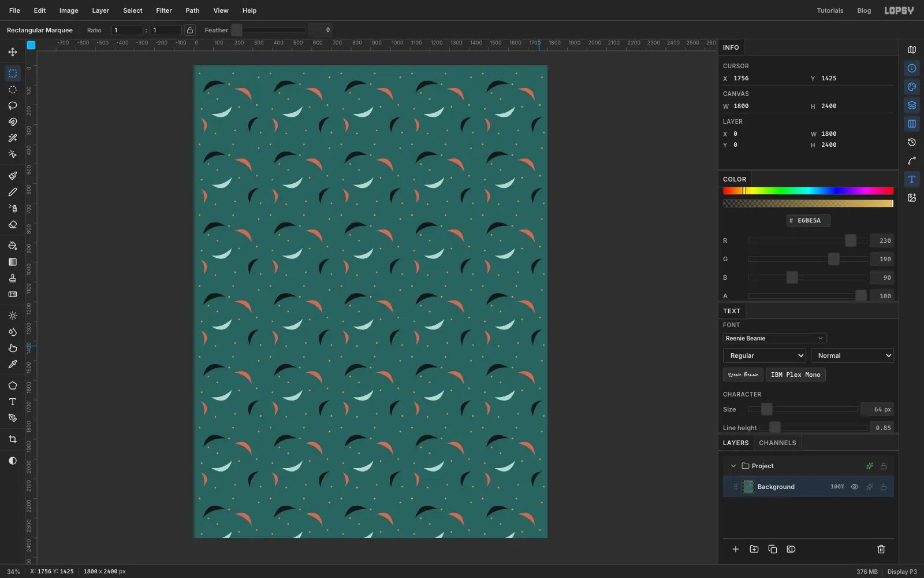Click the Background layer thumbnail
The width and height of the screenshot is (924, 578).
point(748,487)
